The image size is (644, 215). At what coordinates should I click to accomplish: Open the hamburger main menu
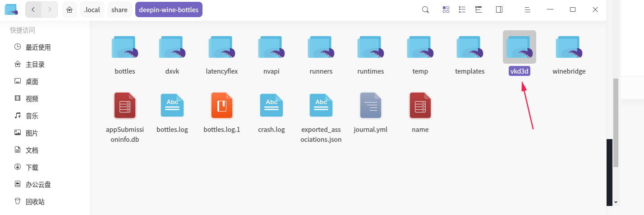[x=527, y=9]
